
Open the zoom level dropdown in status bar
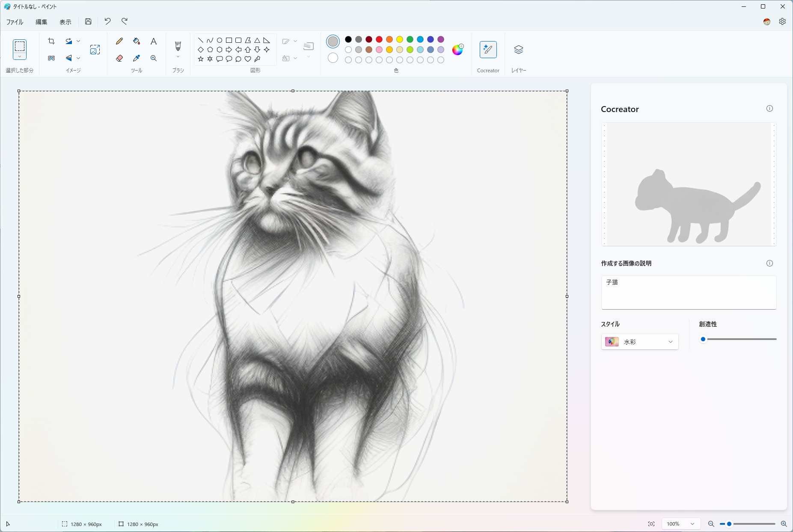click(x=680, y=523)
